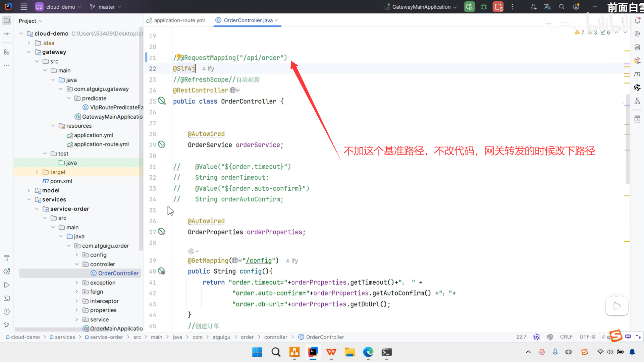Click the UTF-8 encoding status button

[587, 337]
